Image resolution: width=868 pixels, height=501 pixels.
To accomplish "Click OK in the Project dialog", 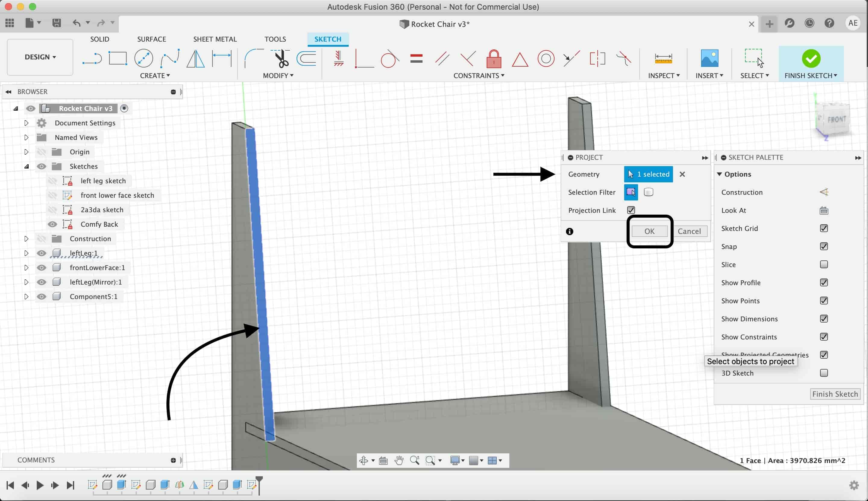I will coord(649,231).
